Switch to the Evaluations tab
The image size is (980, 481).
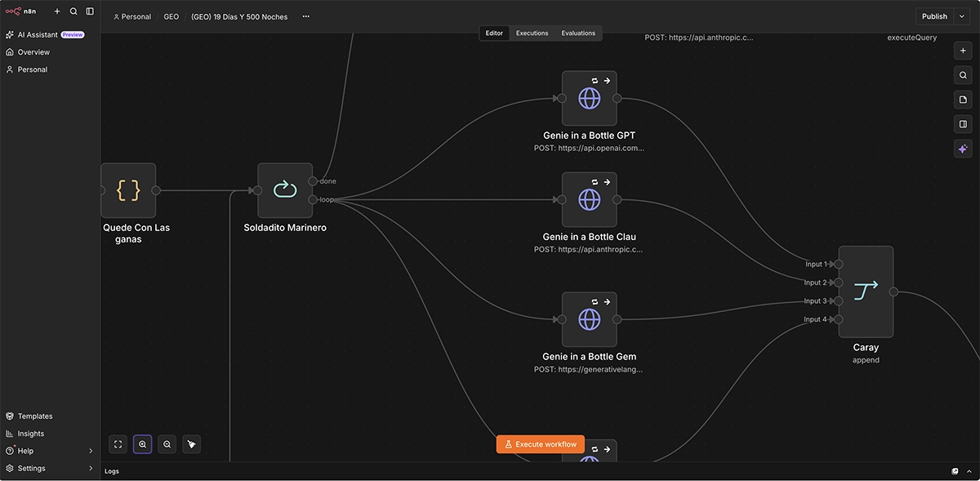click(578, 33)
